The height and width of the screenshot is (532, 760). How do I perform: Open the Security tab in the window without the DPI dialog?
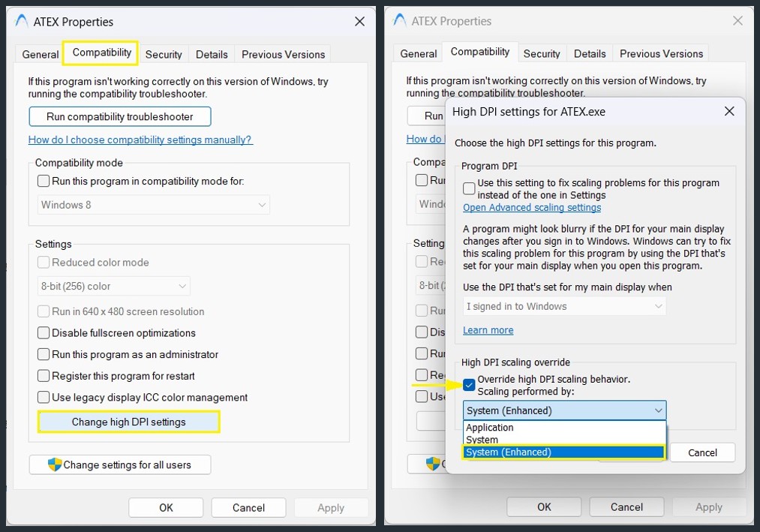click(x=164, y=54)
